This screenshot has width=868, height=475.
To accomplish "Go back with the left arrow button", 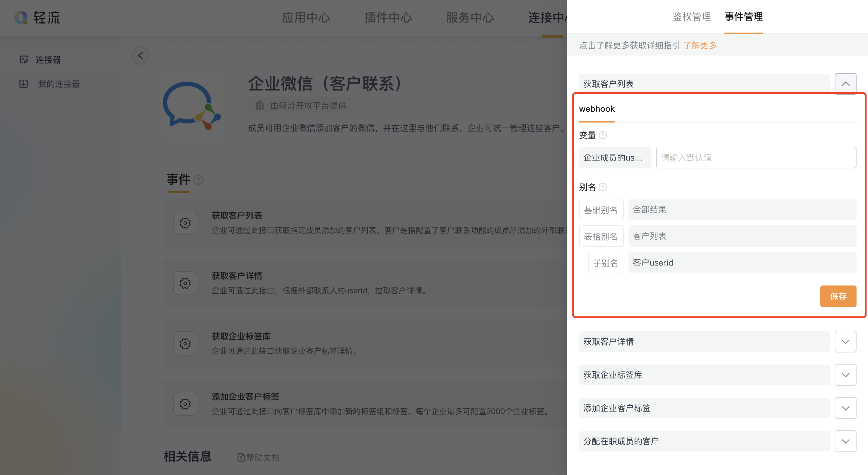I will click(140, 56).
